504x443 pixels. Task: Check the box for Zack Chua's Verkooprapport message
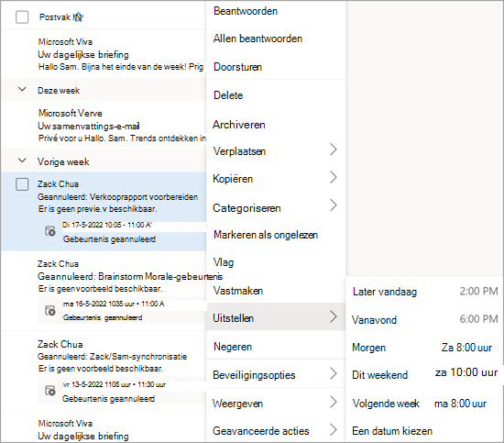pyautogui.click(x=22, y=184)
